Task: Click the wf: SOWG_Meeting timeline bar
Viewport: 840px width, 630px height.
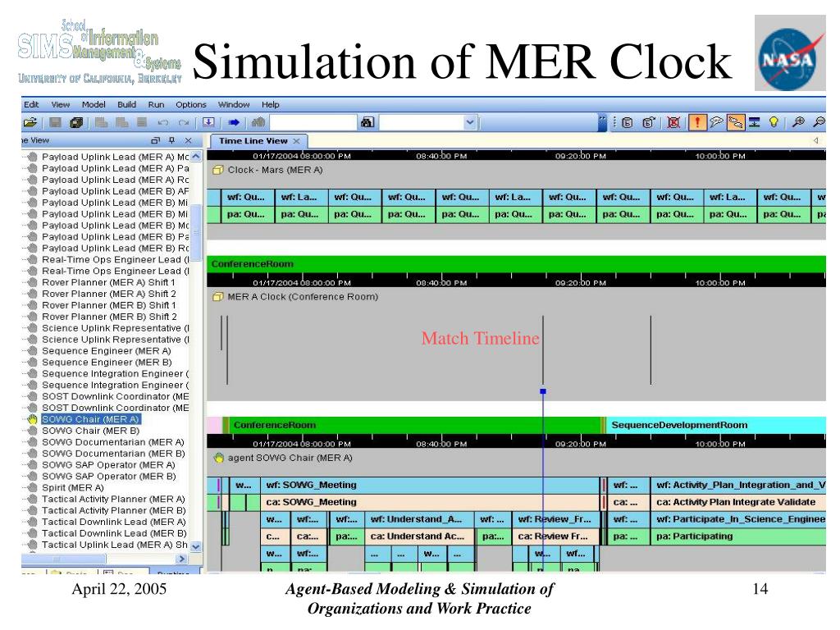Action: point(430,486)
